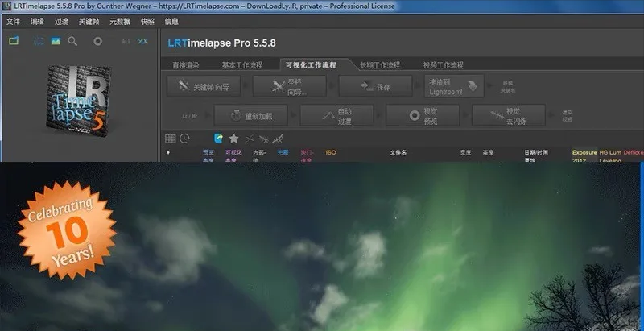Select the 可视化工作流程 tab
Image resolution: width=644 pixels, height=331 pixels.
pyautogui.click(x=312, y=65)
